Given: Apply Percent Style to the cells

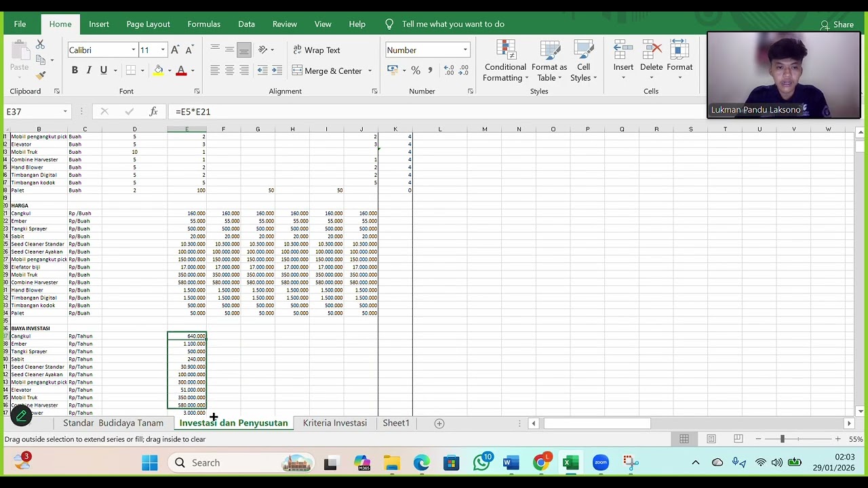Looking at the screenshot, I should pyautogui.click(x=416, y=70).
